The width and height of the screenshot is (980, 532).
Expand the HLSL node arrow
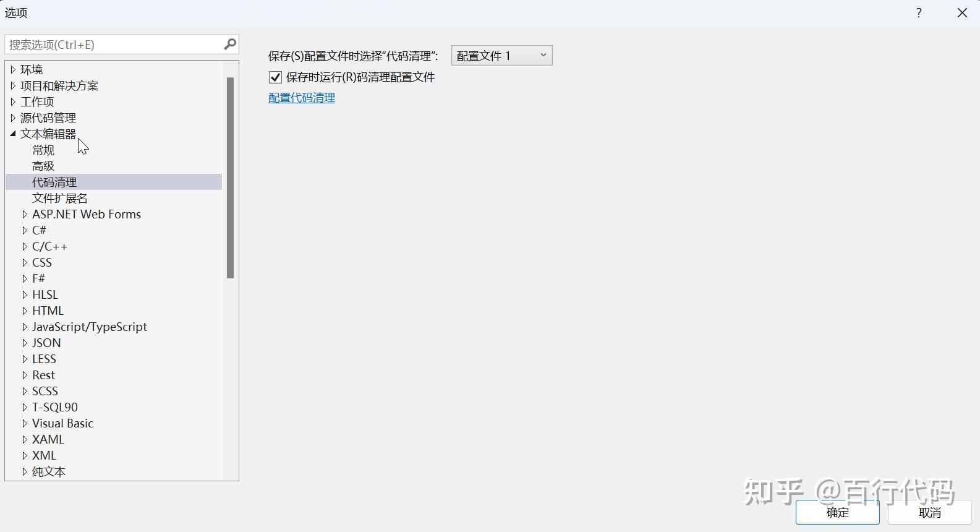click(25, 294)
